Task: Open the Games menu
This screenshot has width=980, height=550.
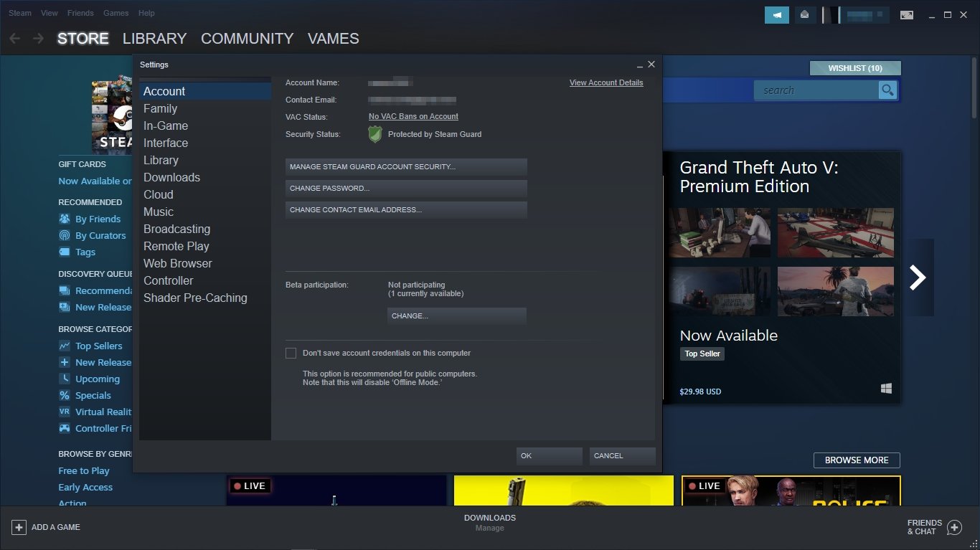Action: click(116, 13)
